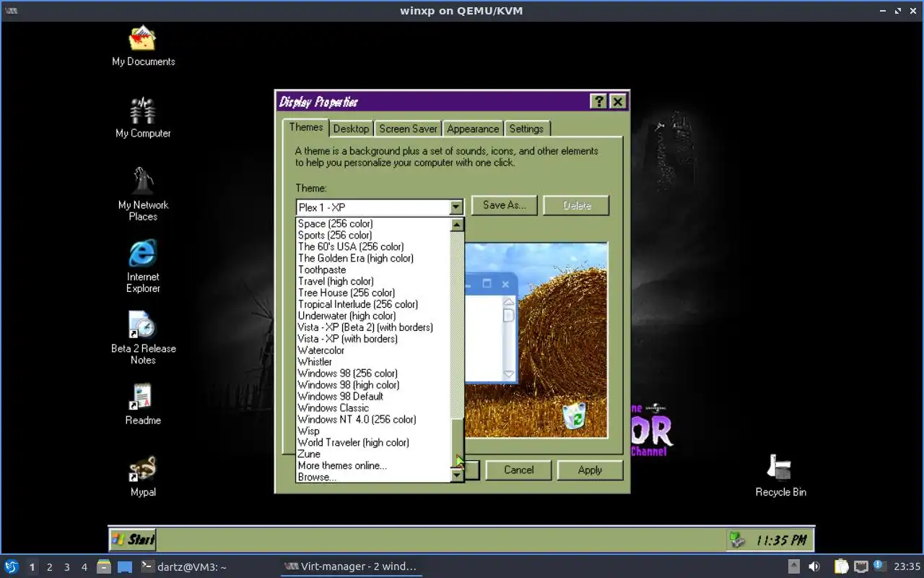Click the host network tray icon
Viewport: 924px width, 578px height.
[861, 566]
